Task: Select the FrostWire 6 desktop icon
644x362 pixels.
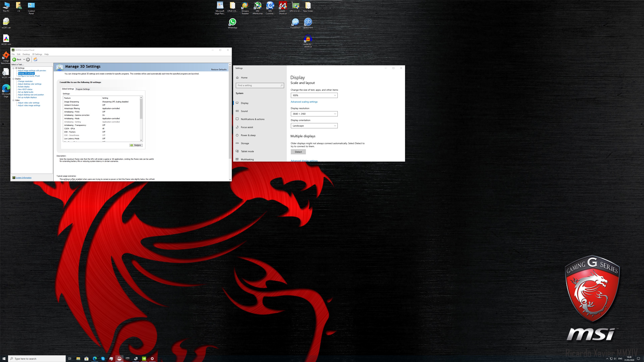Action: click(295, 23)
